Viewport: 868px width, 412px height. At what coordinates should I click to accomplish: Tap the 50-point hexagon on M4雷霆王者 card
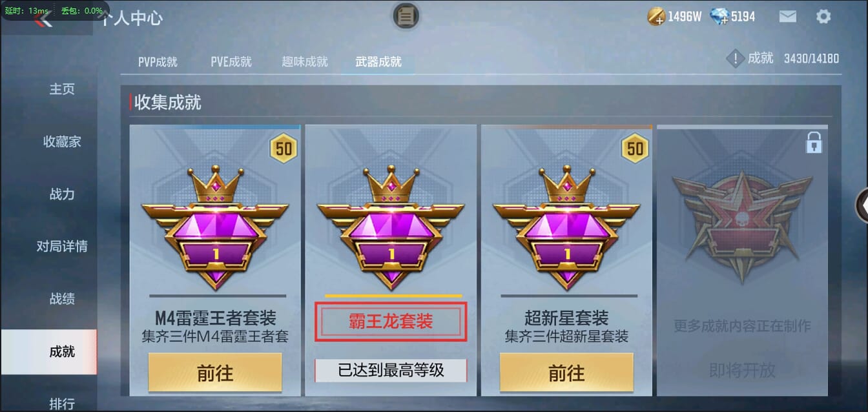click(284, 149)
